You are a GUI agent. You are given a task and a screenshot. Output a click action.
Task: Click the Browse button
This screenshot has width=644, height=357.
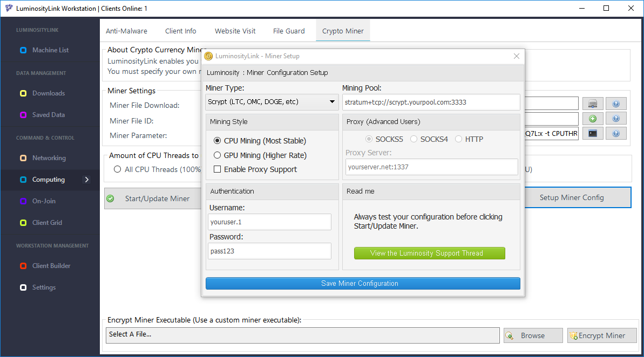tap(533, 335)
